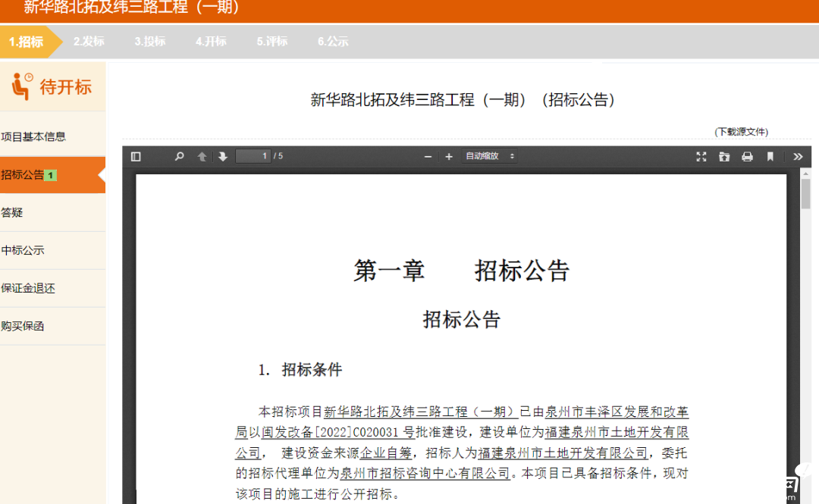Expand more tools double-chevron menu
819x504 pixels.
(x=798, y=157)
